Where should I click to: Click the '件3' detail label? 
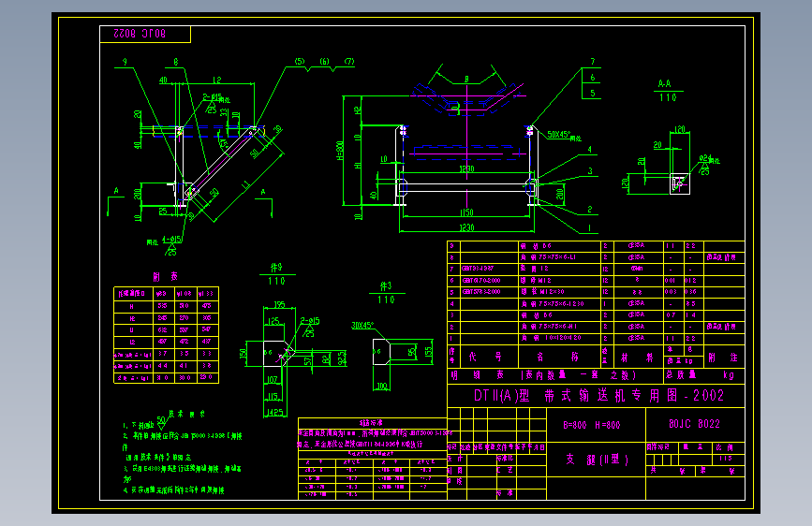pyautogui.click(x=386, y=286)
